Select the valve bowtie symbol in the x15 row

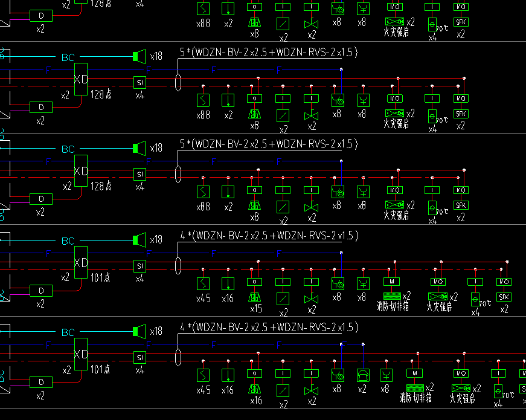(x=311, y=299)
